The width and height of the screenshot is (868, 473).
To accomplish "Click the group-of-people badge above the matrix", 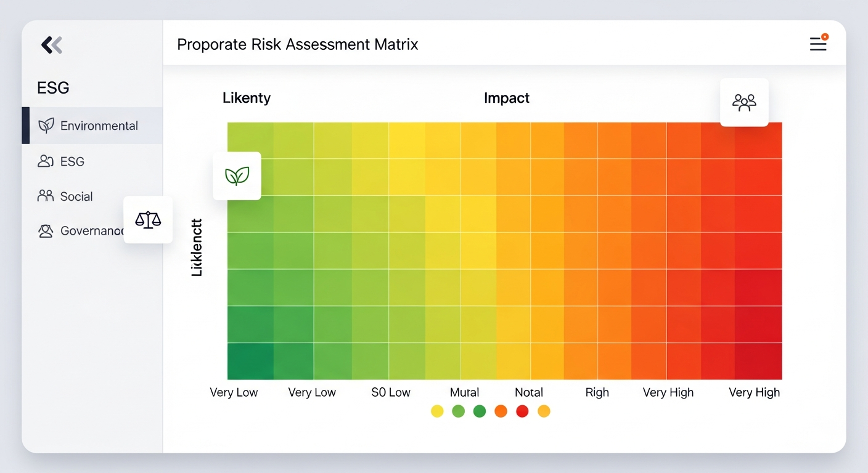I will 744,103.
